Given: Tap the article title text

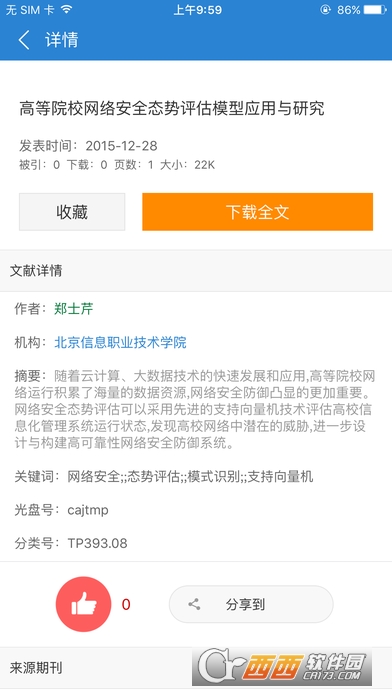Looking at the screenshot, I should tap(172, 108).
